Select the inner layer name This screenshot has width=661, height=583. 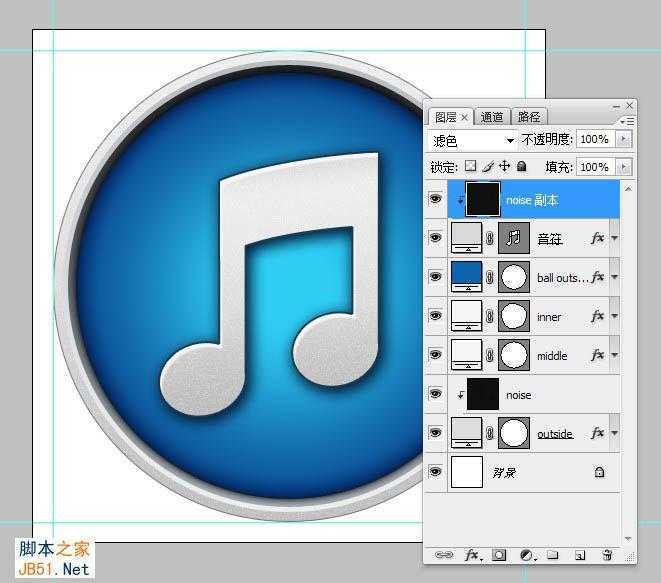click(x=549, y=317)
